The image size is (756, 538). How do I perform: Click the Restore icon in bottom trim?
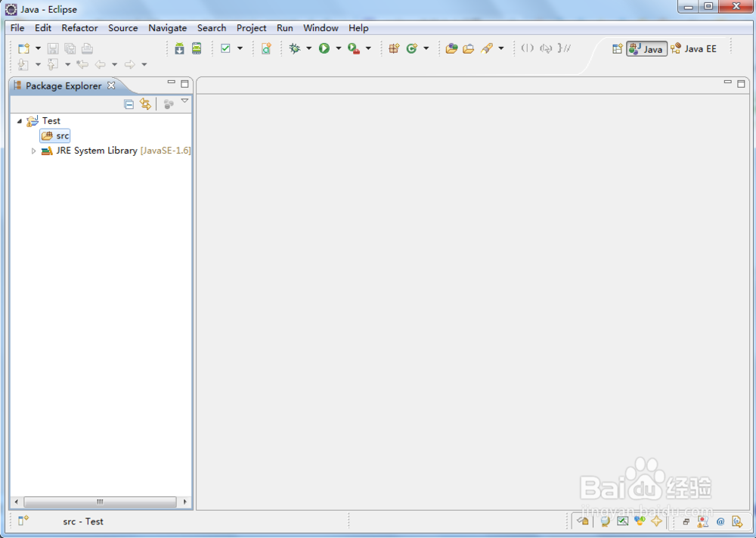click(686, 521)
